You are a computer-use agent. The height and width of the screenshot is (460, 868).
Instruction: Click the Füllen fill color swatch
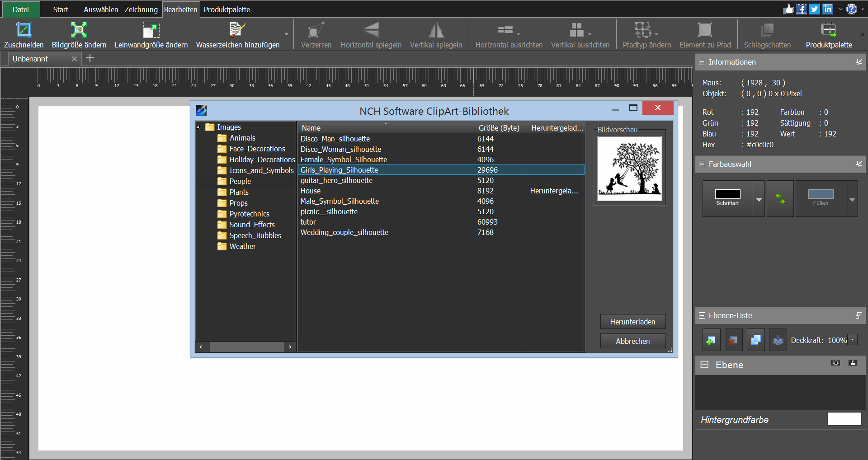point(821,194)
